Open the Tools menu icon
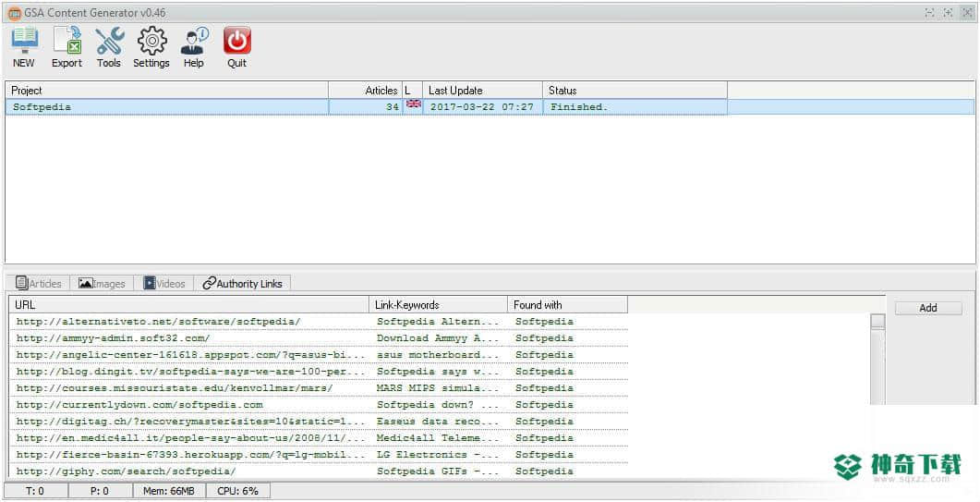 (109, 47)
